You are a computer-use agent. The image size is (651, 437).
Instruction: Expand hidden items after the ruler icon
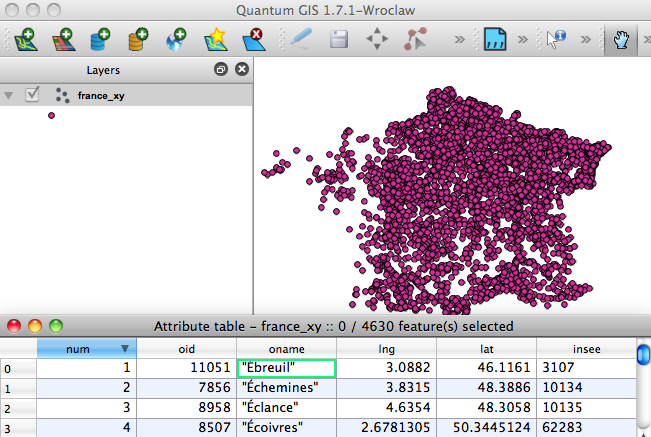523,40
